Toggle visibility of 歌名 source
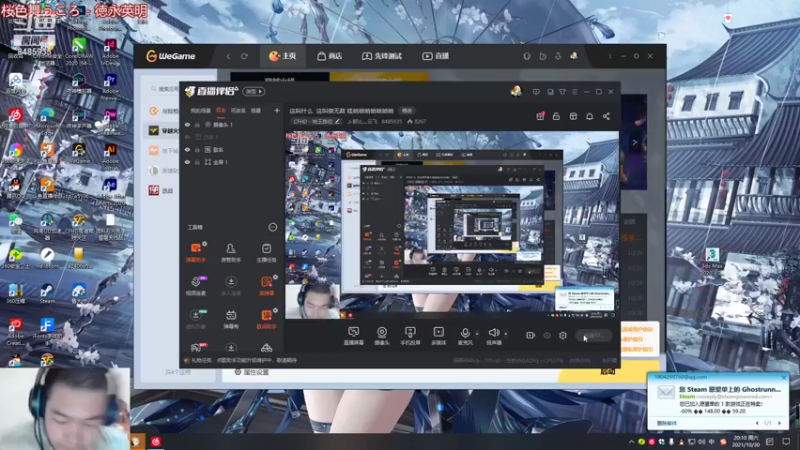The image size is (800, 450). [187, 149]
